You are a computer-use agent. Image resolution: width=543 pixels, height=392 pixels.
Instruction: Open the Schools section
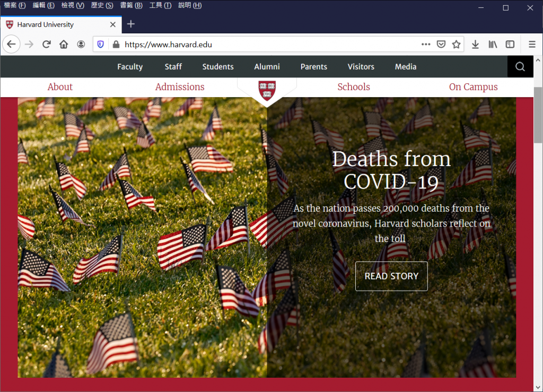pos(354,87)
